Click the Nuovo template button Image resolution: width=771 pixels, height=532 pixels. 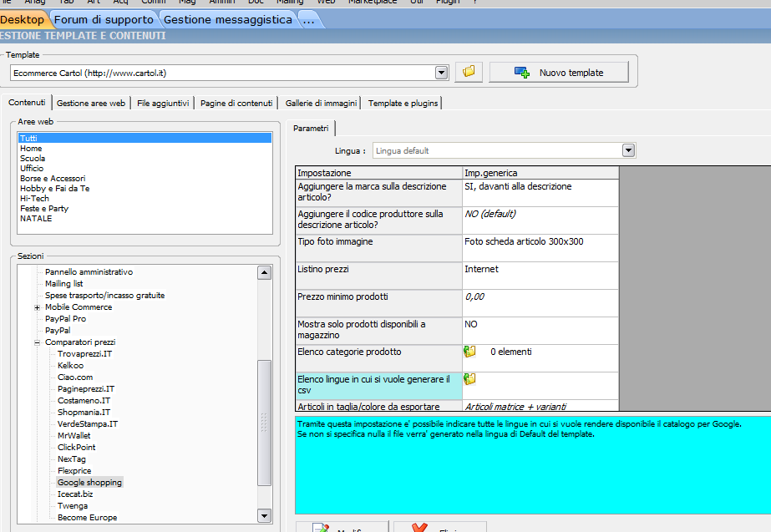[559, 73]
